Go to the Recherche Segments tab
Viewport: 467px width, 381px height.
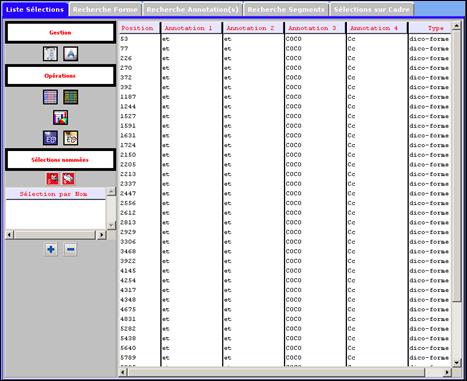point(286,10)
